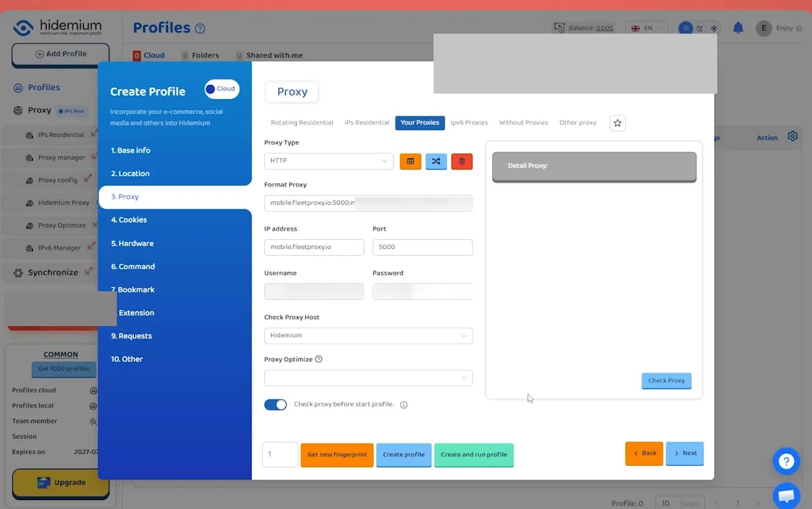
Task: Open the Check Proxy Host dropdown
Action: pos(368,336)
